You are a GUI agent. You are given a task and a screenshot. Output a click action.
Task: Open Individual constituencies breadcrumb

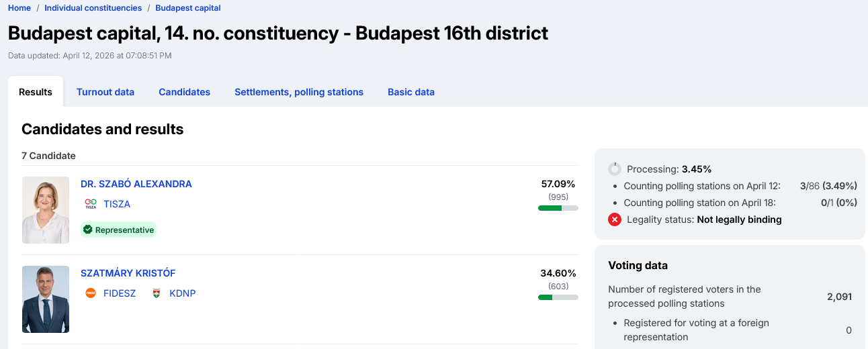click(93, 8)
